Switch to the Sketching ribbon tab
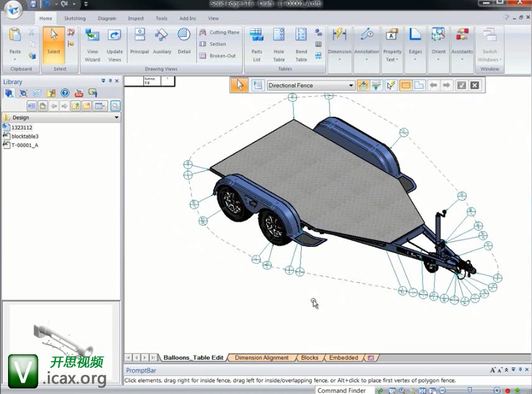This screenshot has height=394, width=532. click(x=74, y=19)
